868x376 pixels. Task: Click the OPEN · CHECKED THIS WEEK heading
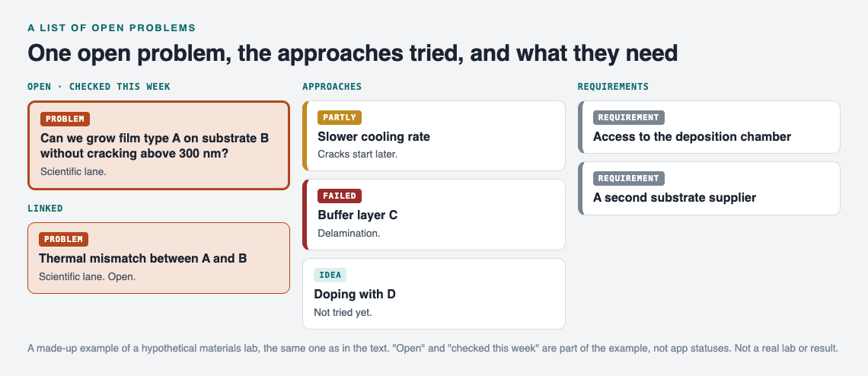pos(99,86)
